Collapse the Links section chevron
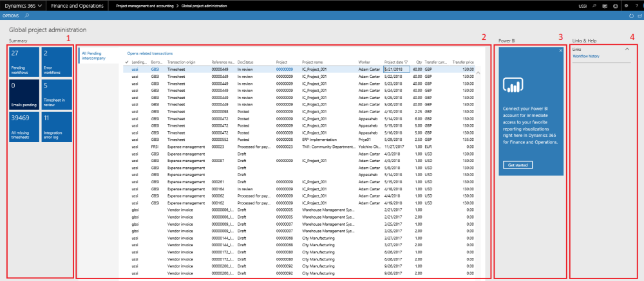 coord(627,50)
